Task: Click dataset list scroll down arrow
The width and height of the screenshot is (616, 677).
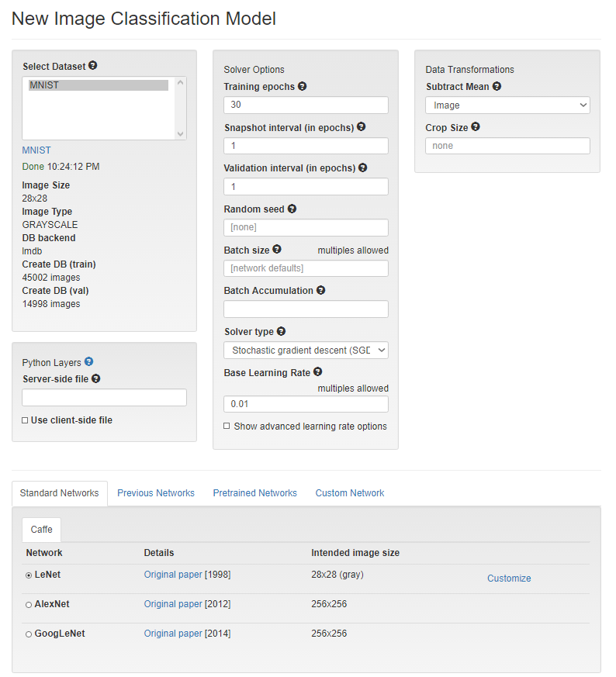Action: click(181, 134)
